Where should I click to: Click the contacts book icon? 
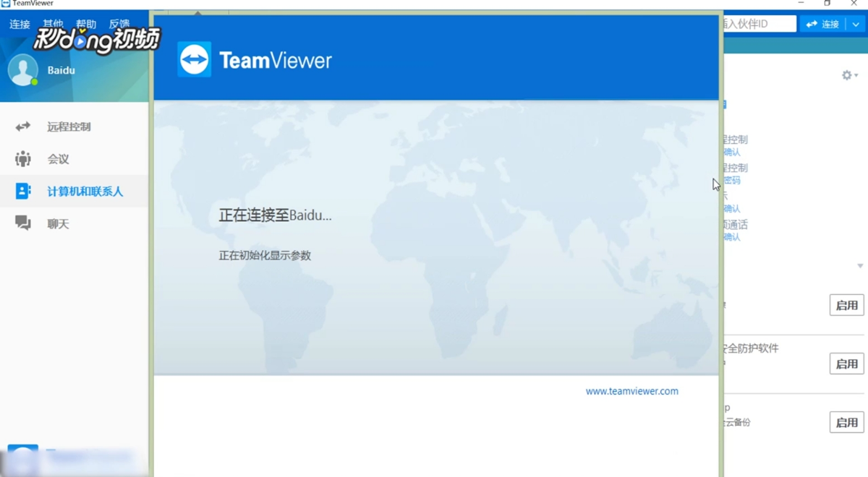tap(23, 192)
